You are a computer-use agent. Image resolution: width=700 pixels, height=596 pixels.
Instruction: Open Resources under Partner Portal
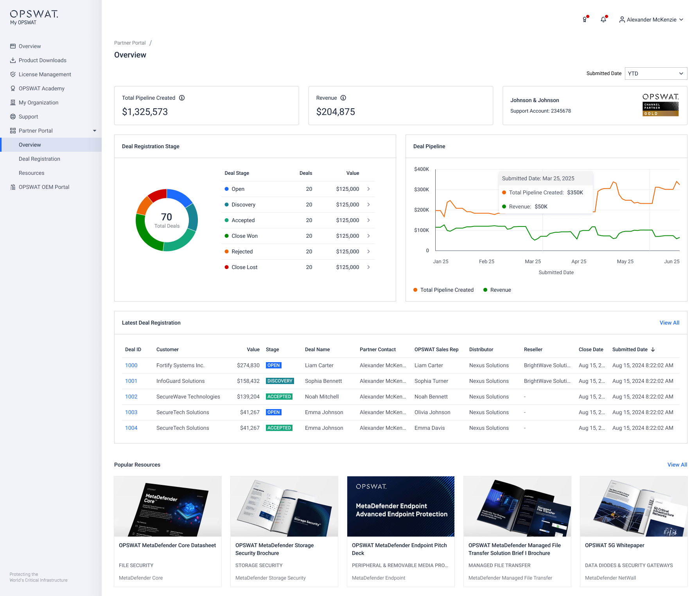[32, 173]
